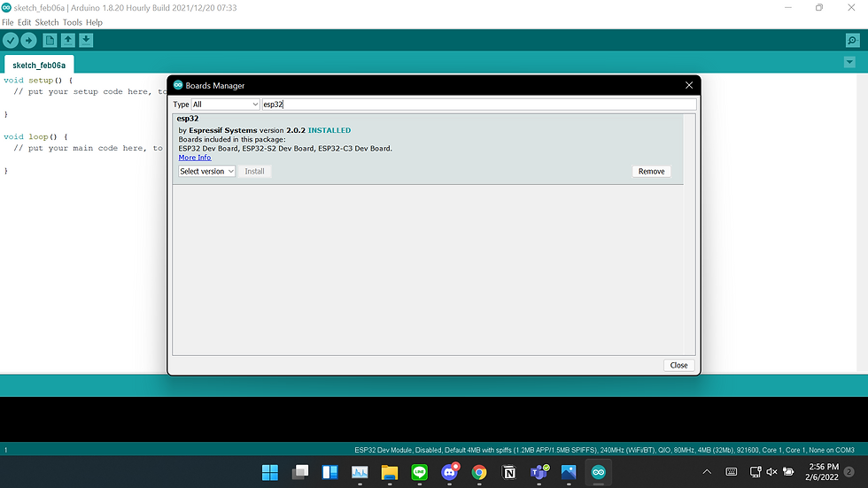Click the Arduino IDE taskbar icon
The width and height of the screenshot is (868, 488).
point(599,472)
